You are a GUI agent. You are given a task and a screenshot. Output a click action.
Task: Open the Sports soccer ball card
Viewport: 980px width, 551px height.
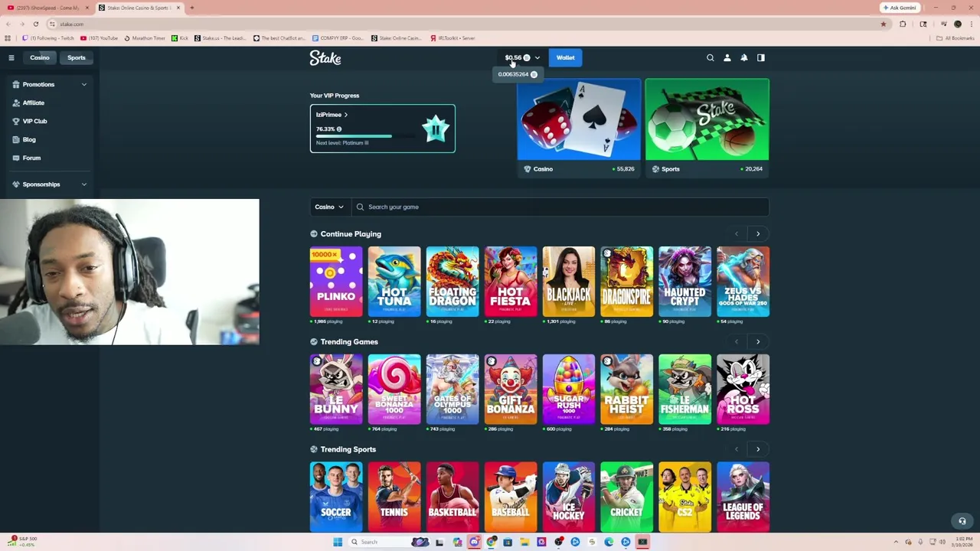(x=707, y=128)
